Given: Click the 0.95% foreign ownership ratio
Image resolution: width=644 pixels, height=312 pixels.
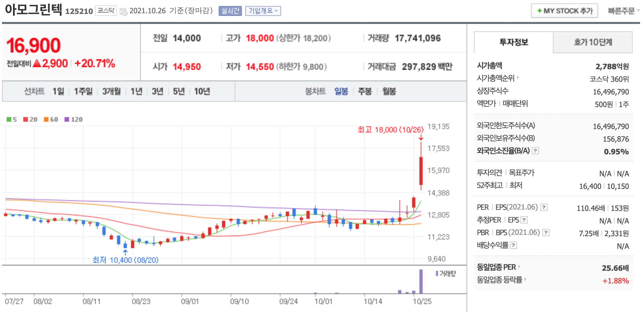Looking at the screenshot, I should (x=616, y=152).
